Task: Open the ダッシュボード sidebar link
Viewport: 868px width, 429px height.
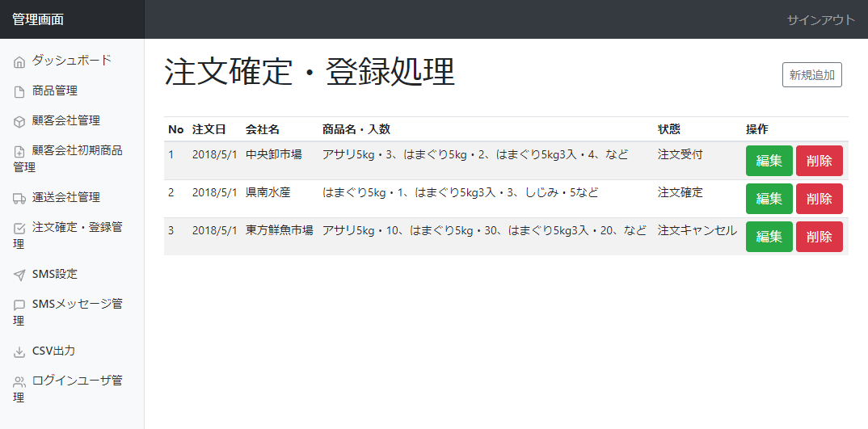Action: coord(72,61)
